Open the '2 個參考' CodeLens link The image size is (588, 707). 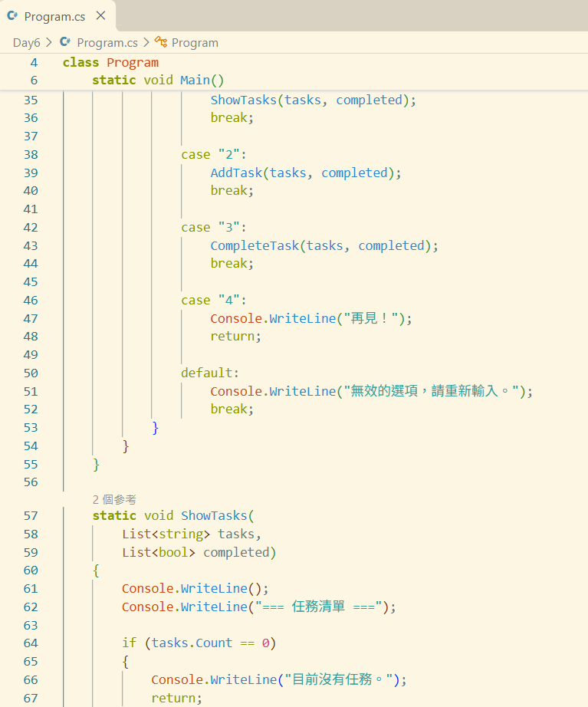114,500
